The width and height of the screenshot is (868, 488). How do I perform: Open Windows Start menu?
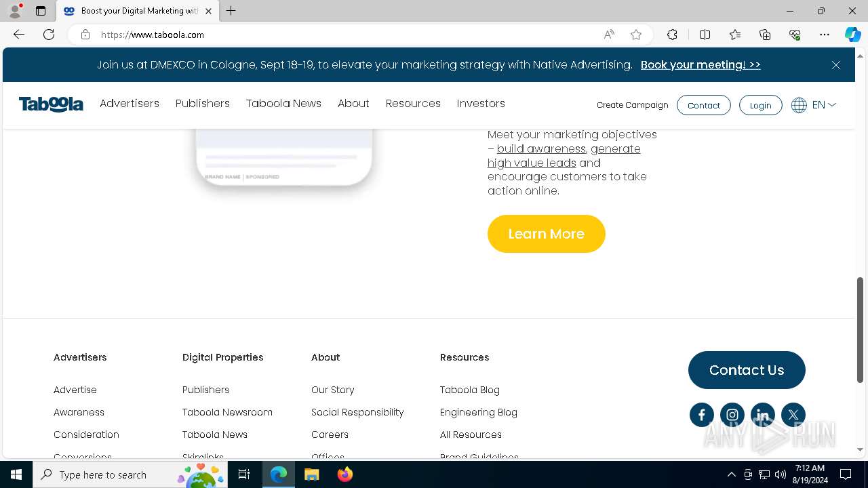(16, 474)
